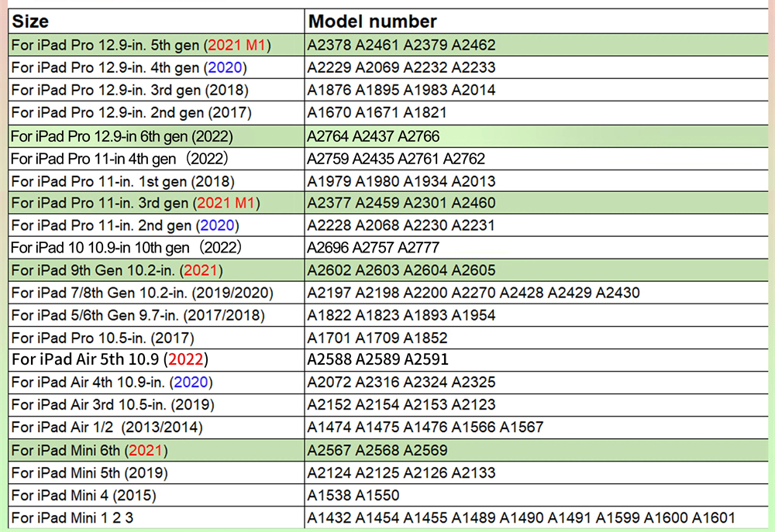Select model numbers "A2377 A2459 A2301 A2460"
The width and height of the screenshot is (775, 532).
[x=401, y=203]
